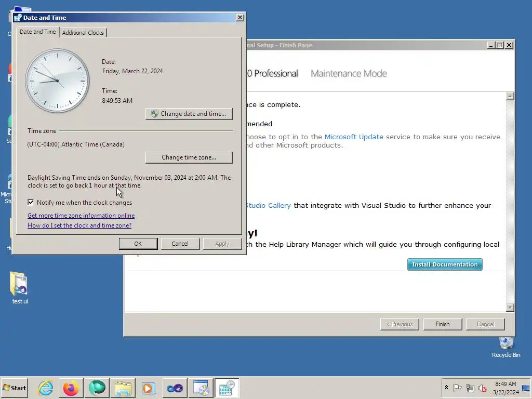Viewport: 532px width, 399px height.
Task: Click Cancel in Date and Time dialog
Action: [x=180, y=244]
